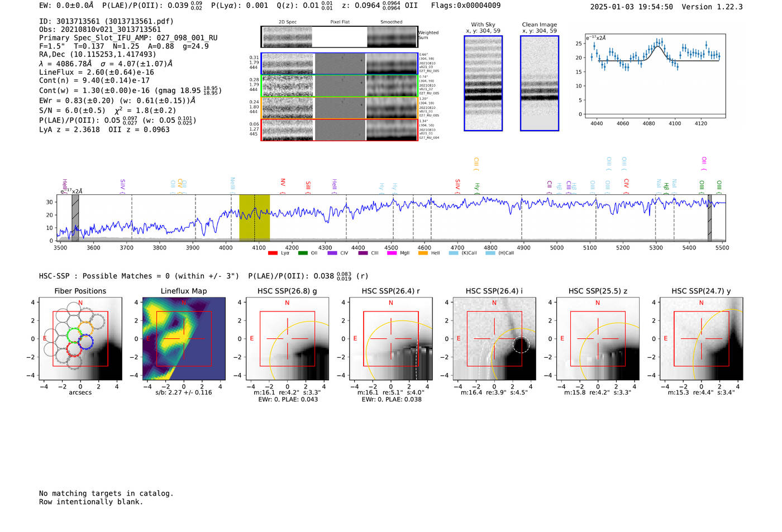Open the HSC SSP(26.4) r image
The image size is (782, 532).
pos(391,339)
